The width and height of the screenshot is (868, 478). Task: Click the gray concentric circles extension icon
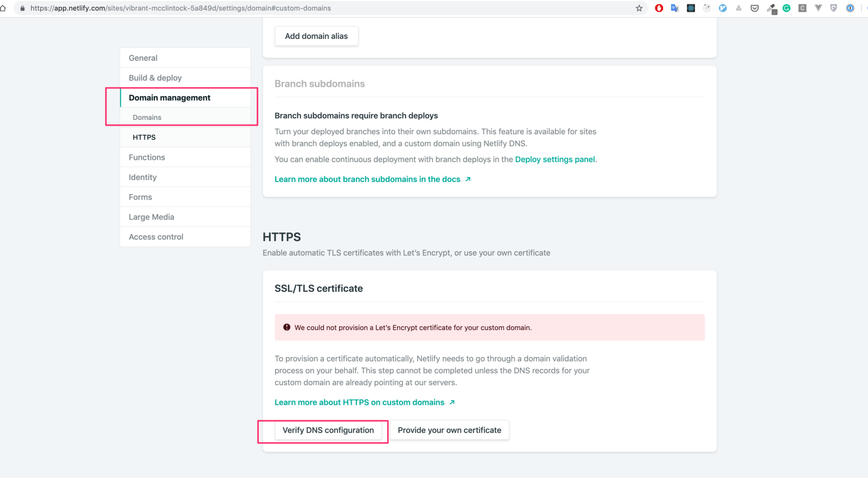tap(707, 8)
